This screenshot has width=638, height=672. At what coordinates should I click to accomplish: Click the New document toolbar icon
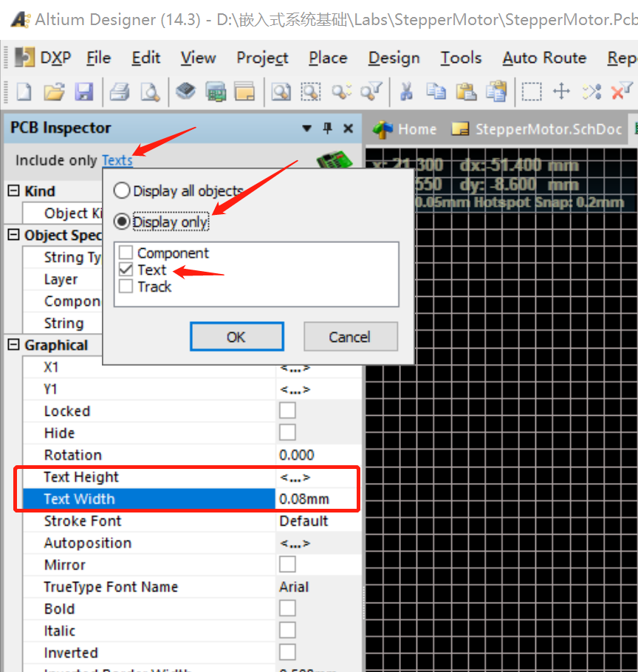coord(24,92)
